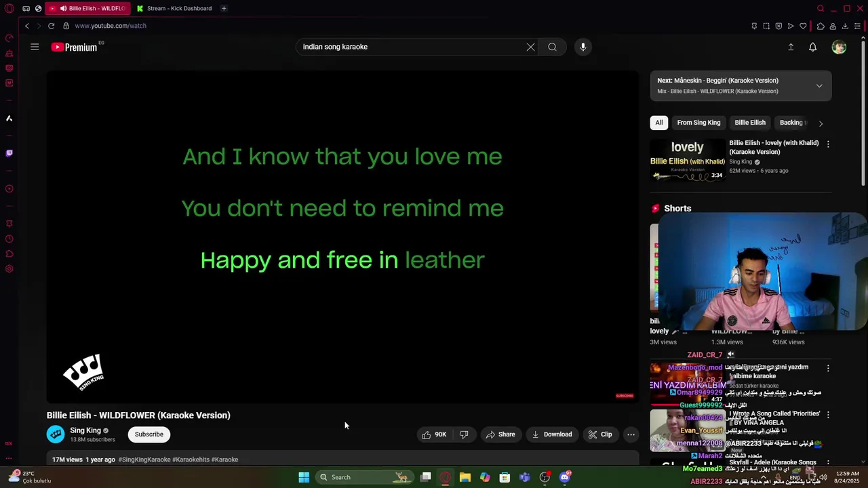Open the YouTube guide hamburger menu
Screen dimensions: 868x488
pos(35,47)
